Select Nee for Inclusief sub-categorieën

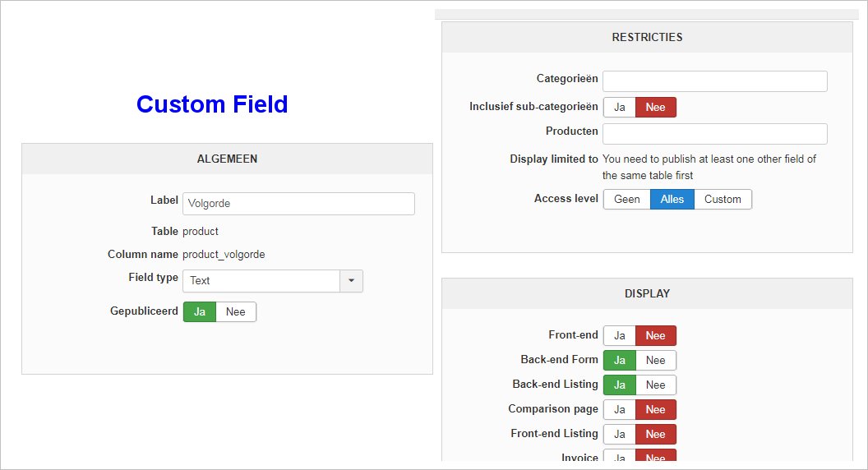(x=656, y=108)
